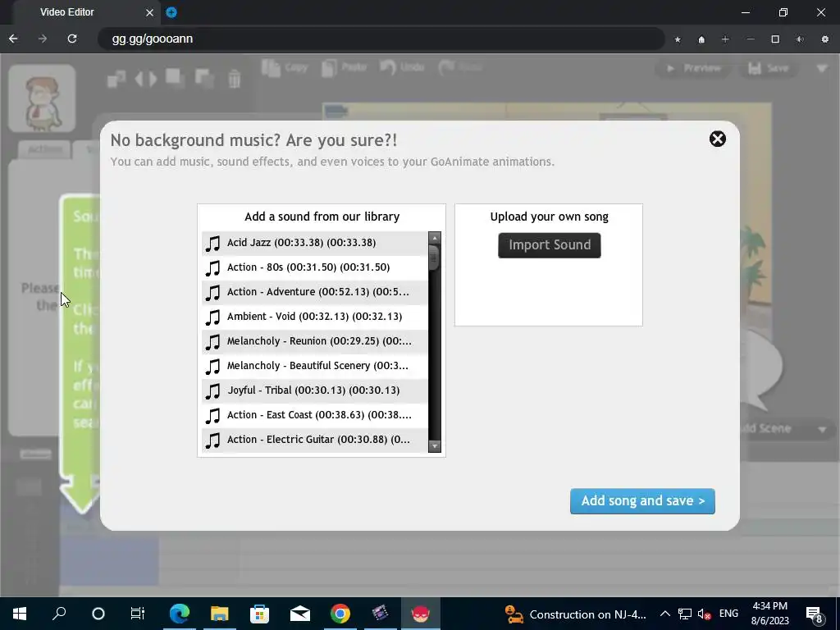Select Melancholy - Reunion track

(x=315, y=341)
